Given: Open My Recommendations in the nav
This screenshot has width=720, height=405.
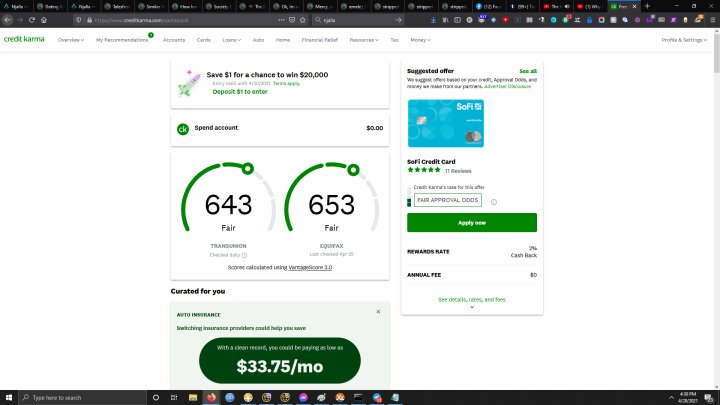Looking at the screenshot, I should pos(122,40).
